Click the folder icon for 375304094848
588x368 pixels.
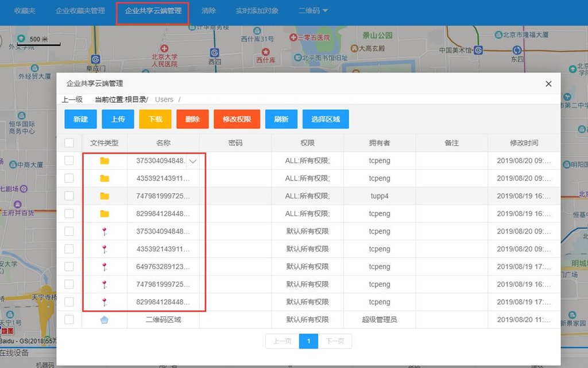pyautogui.click(x=105, y=161)
